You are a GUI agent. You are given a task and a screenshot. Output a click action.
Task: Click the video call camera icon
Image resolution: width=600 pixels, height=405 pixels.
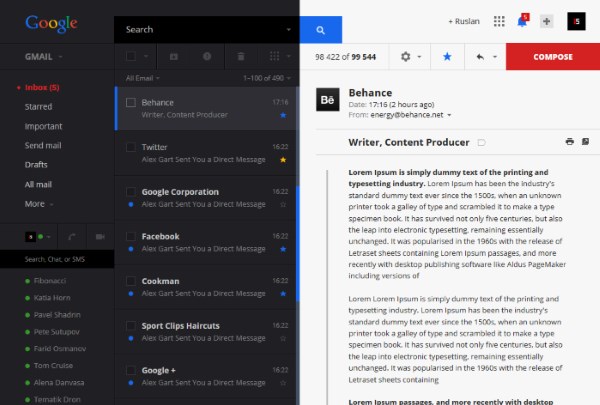[100, 237]
